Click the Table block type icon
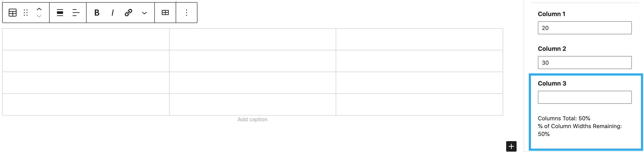The image size is (644, 152). click(12, 13)
